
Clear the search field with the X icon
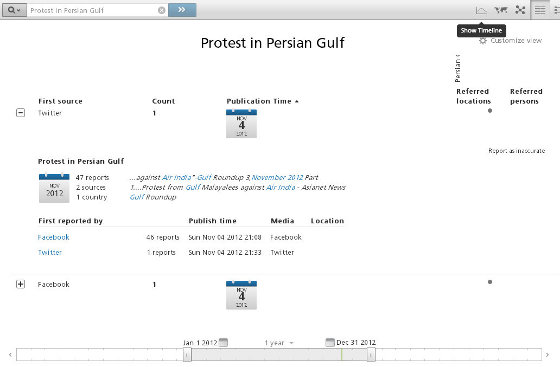coord(161,10)
